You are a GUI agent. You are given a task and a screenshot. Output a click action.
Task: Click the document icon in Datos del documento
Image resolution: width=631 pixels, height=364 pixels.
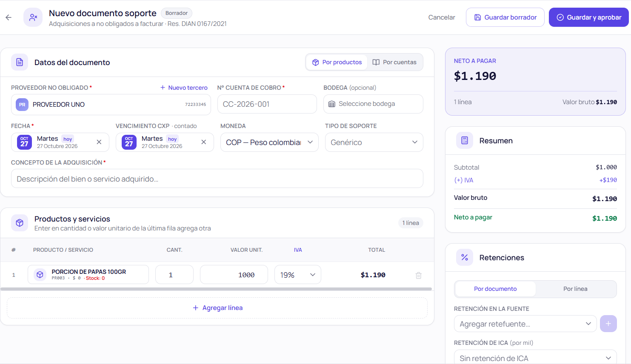(20, 63)
